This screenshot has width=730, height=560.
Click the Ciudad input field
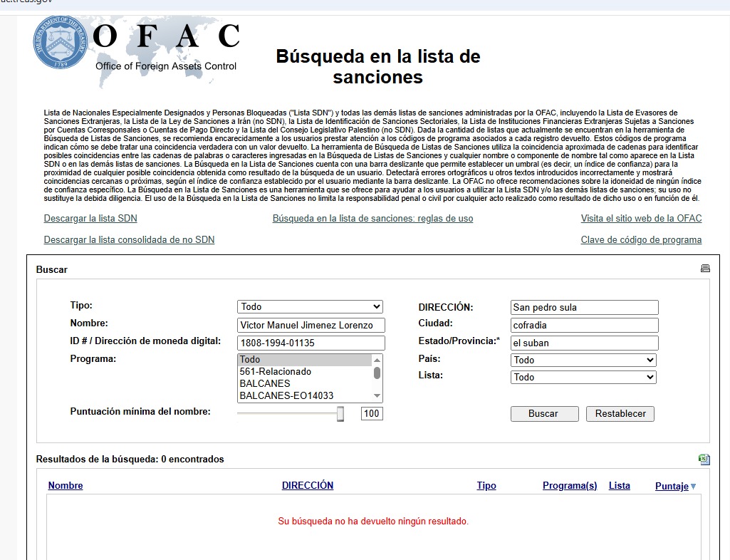coord(584,325)
